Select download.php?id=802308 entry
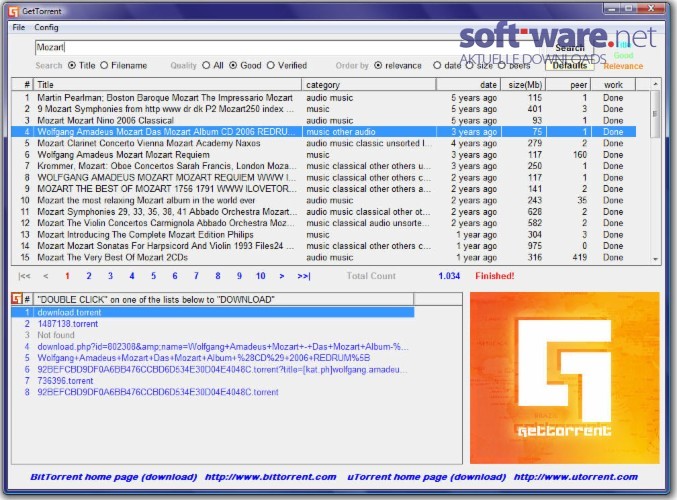 213,347
